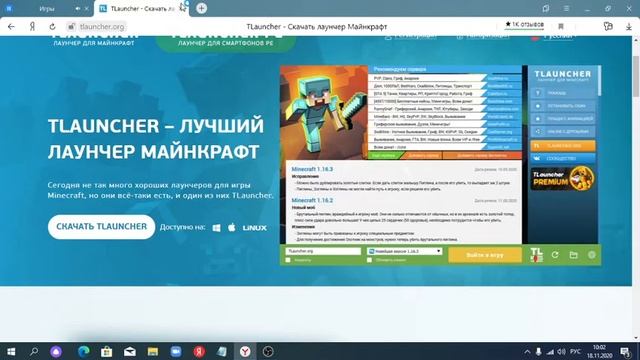The height and width of the screenshot is (360, 640).
Task: Open the browser extensions shield icon
Action: coord(608,27)
